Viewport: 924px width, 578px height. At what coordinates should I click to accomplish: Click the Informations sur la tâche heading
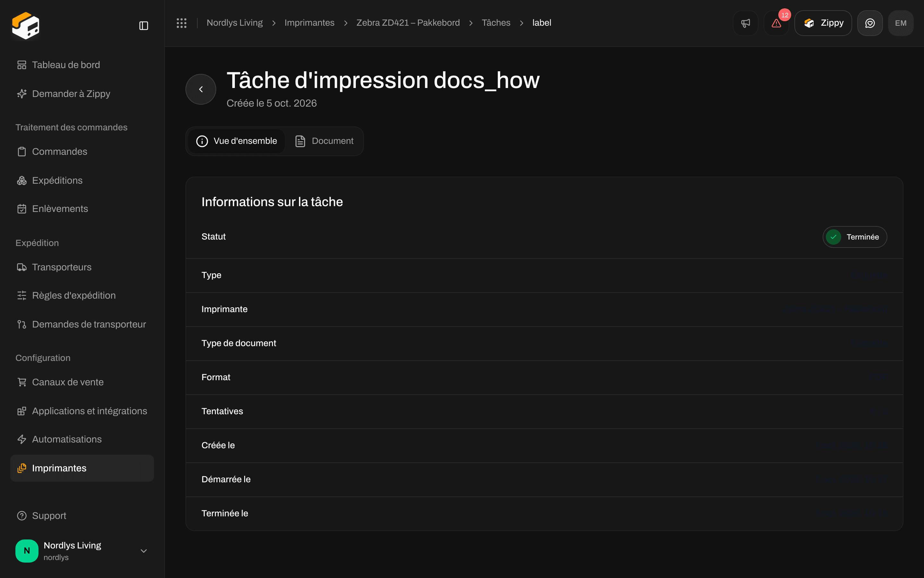[272, 202]
